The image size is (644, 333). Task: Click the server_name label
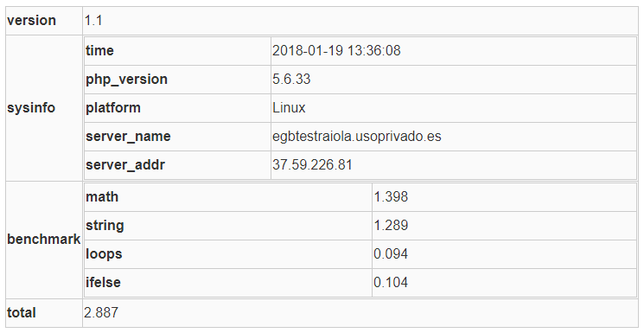coord(128,137)
